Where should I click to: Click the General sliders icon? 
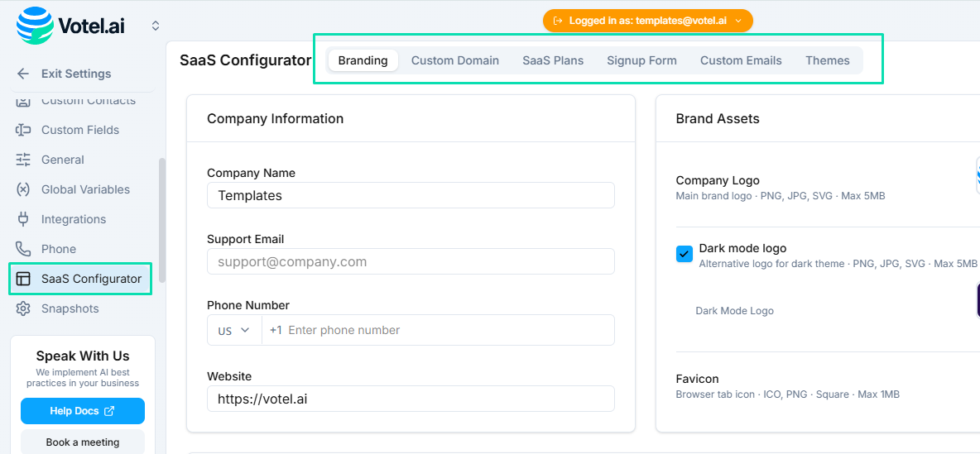[x=23, y=160]
